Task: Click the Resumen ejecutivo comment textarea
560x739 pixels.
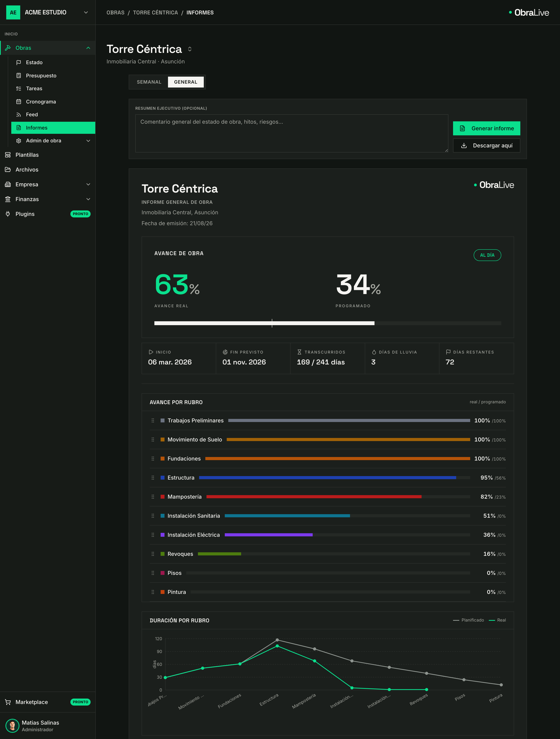Action: point(292,133)
